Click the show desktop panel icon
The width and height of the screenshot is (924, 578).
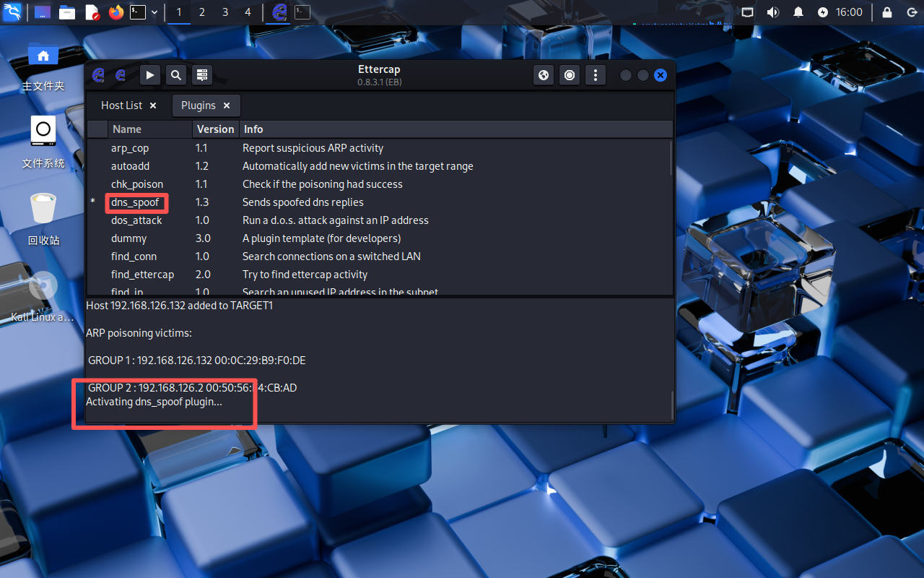pyautogui.click(x=43, y=12)
